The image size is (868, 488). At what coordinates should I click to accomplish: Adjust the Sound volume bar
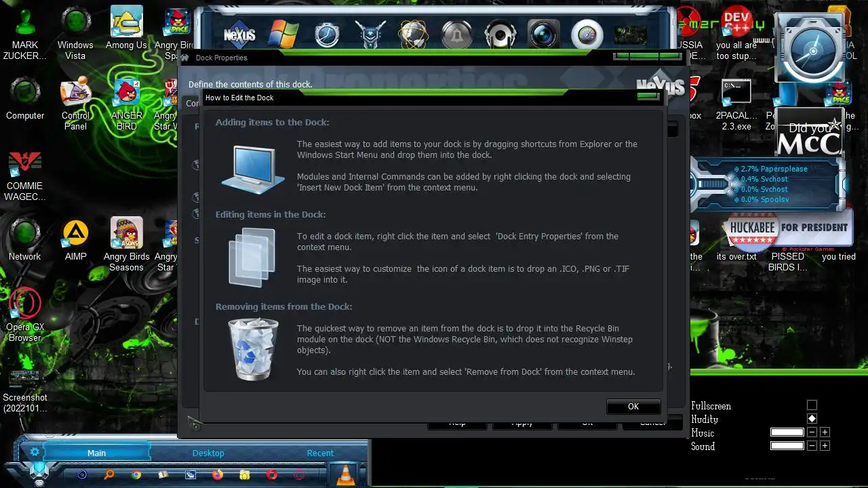pyautogui.click(x=787, y=446)
